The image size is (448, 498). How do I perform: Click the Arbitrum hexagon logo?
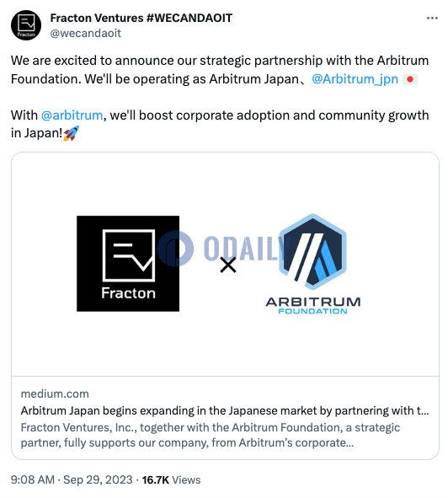[x=312, y=252]
